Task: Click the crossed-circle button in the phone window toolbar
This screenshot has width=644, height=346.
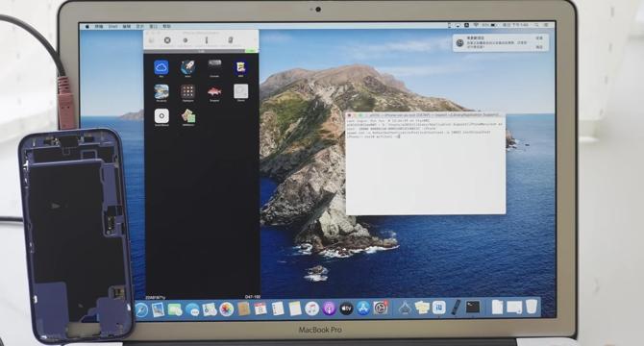Action: tap(167, 39)
